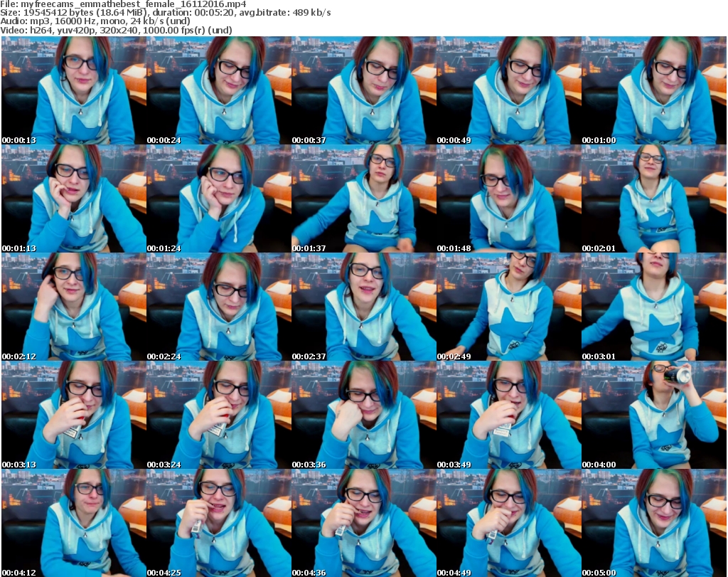This screenshot has height=577, width=728.
Task: Open the frame timestamped 00:01:37
Action: [363, 198]
